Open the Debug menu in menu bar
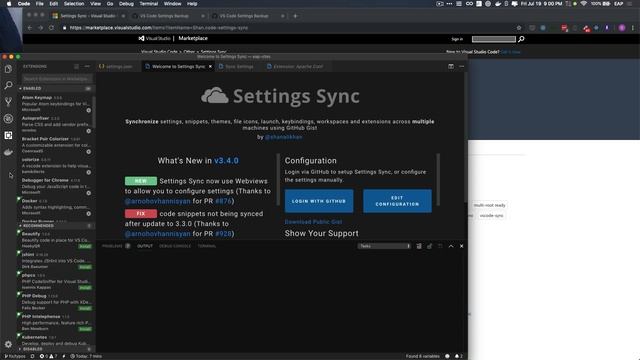This screenshot has width=640, height=360. (126, 4)
